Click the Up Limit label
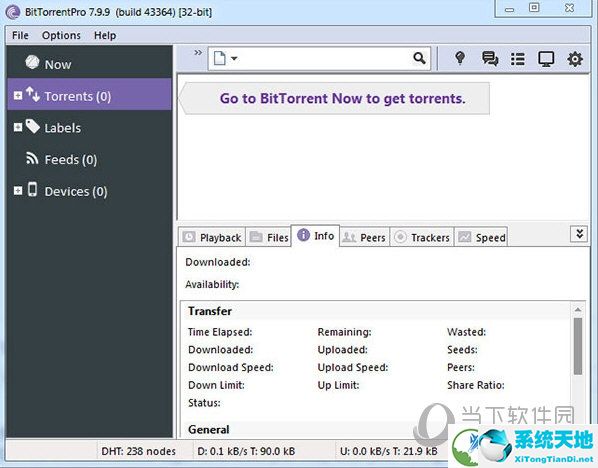Screen dimensions: 598x468 point(338,385)
